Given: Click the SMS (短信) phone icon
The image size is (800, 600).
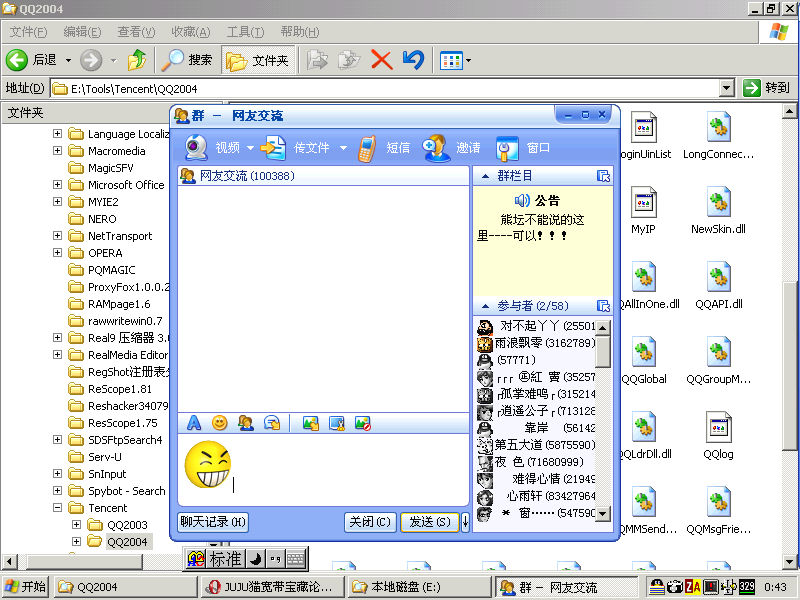Looking at the screenshot, I should point(366,148).
